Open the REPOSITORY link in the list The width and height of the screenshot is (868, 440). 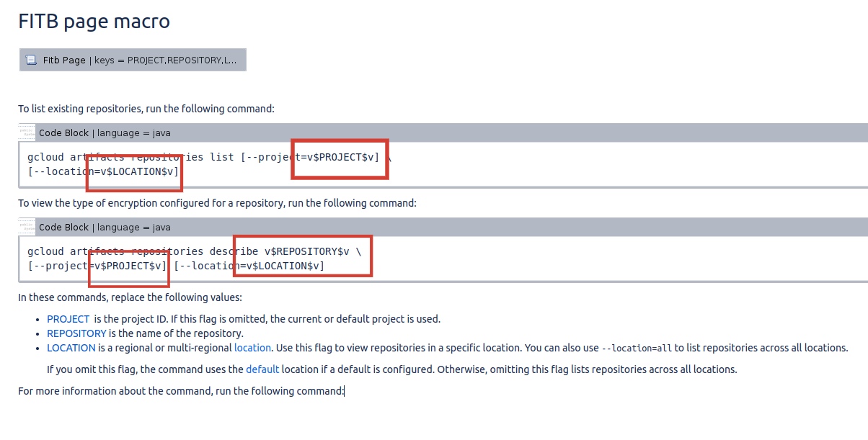click(76, 333)
